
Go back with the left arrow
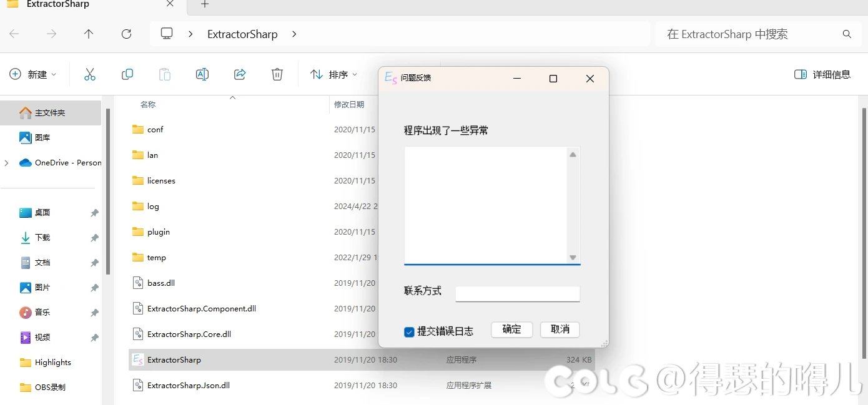point(14,34)
